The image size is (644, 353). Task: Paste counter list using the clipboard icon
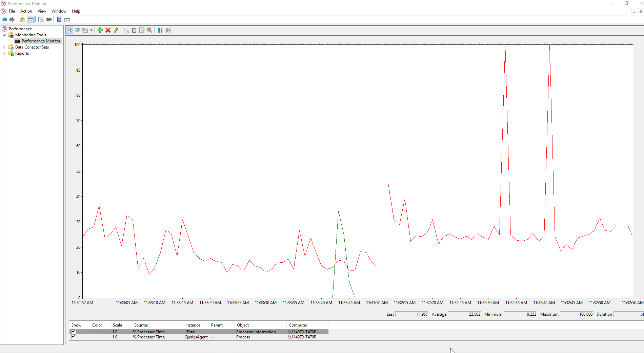(134, 30)
